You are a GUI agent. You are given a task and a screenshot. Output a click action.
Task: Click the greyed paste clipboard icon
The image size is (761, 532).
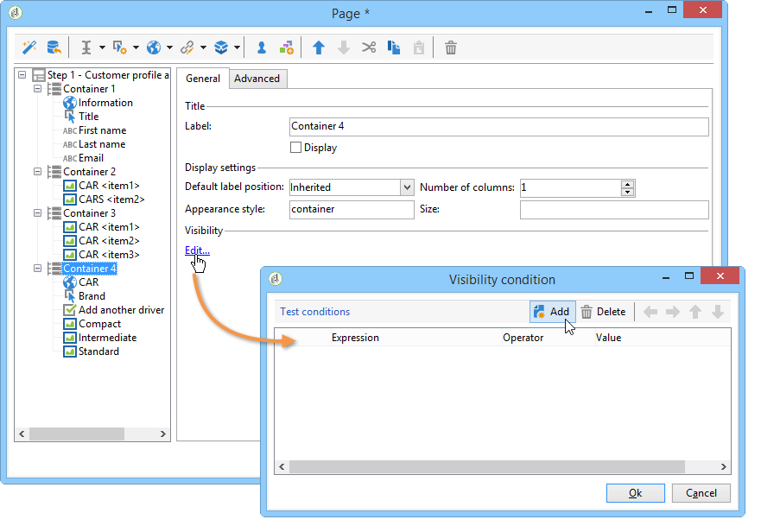coord(418,47)
